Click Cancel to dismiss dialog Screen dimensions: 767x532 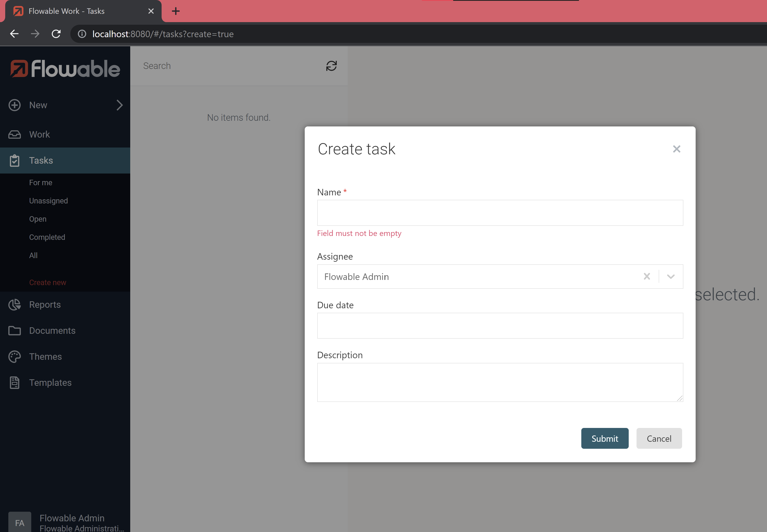point(659,438)
